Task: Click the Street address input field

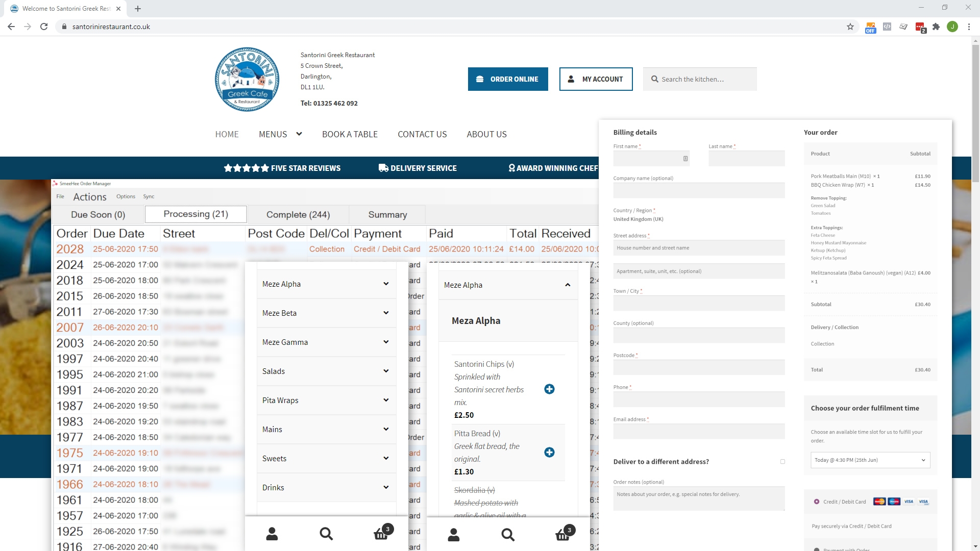Action: pos(699,248)
